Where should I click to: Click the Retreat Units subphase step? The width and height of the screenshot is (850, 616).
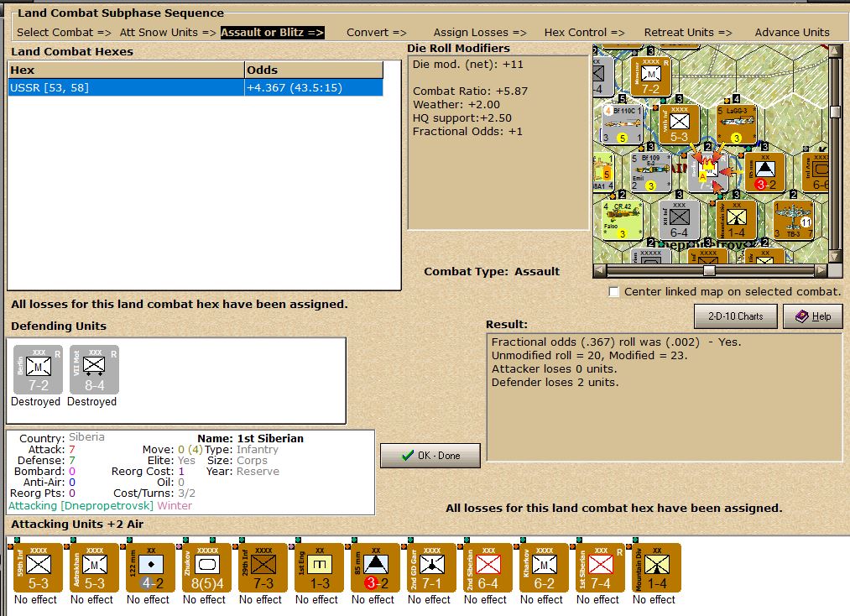[688, 33]
